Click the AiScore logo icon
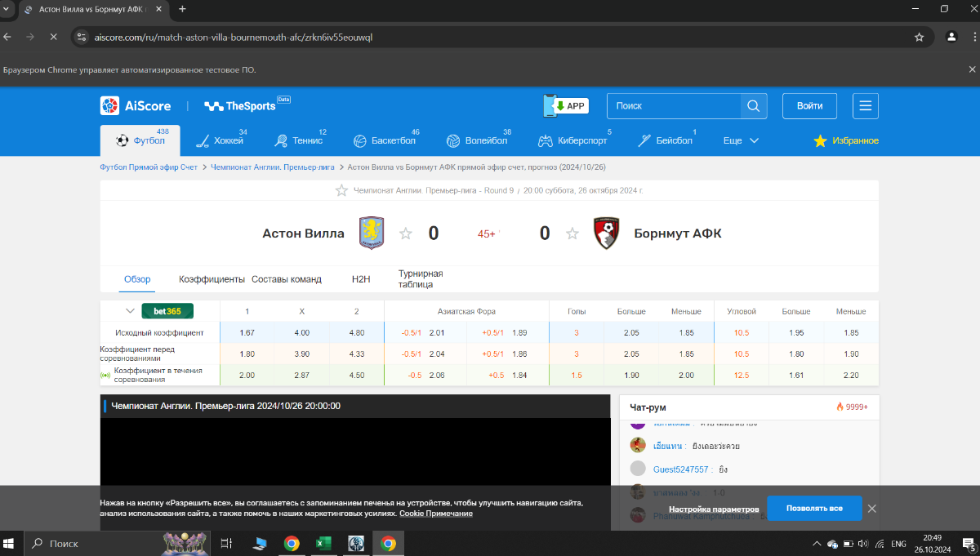 pos(110,106)
